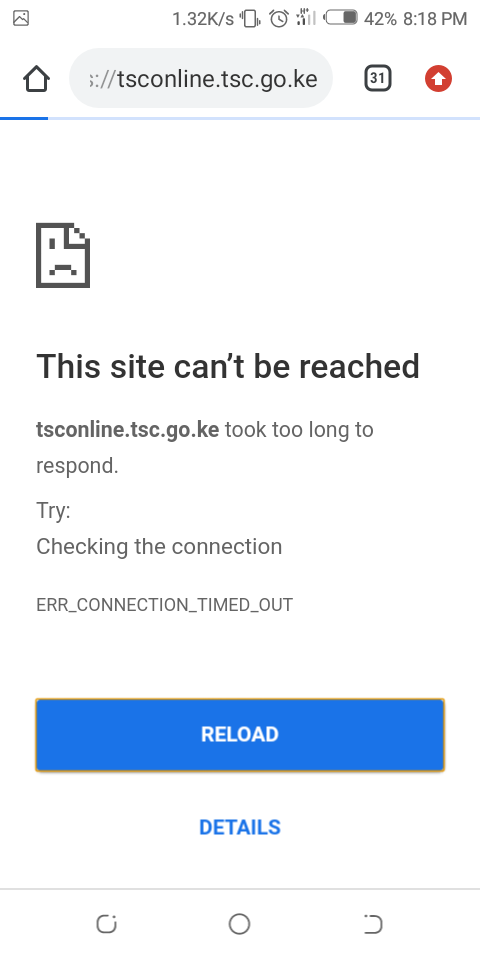480x960 pixels.
Task: Tap the page loading progress bar
Action: point(240,118)
